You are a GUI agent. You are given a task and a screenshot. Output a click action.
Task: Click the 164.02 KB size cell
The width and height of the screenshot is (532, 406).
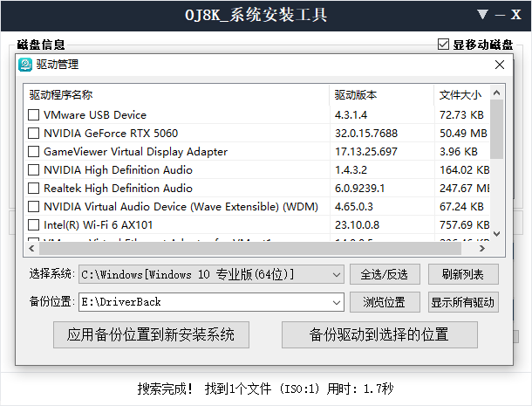pos(465,170)
